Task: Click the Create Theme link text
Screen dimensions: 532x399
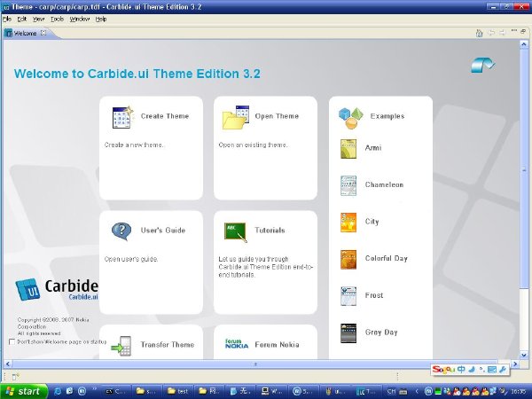Action: 165,116
